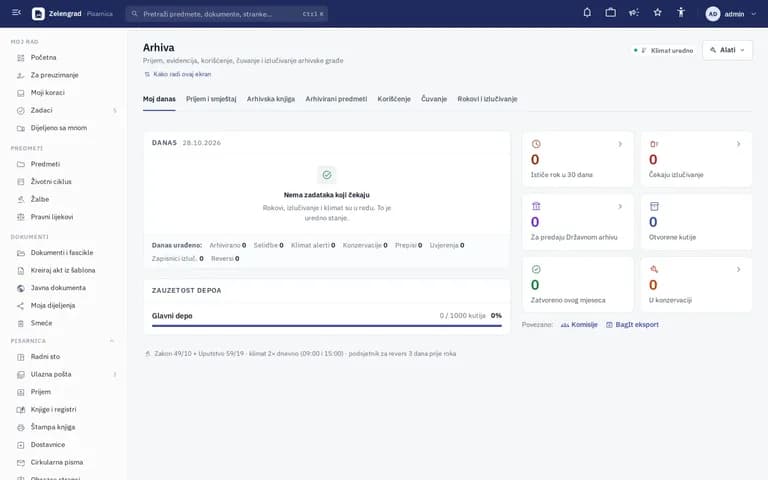This screenshot has width=768, height=480.
Task: Click the Reversi 0 counter
Action: [x=225, y=259]
